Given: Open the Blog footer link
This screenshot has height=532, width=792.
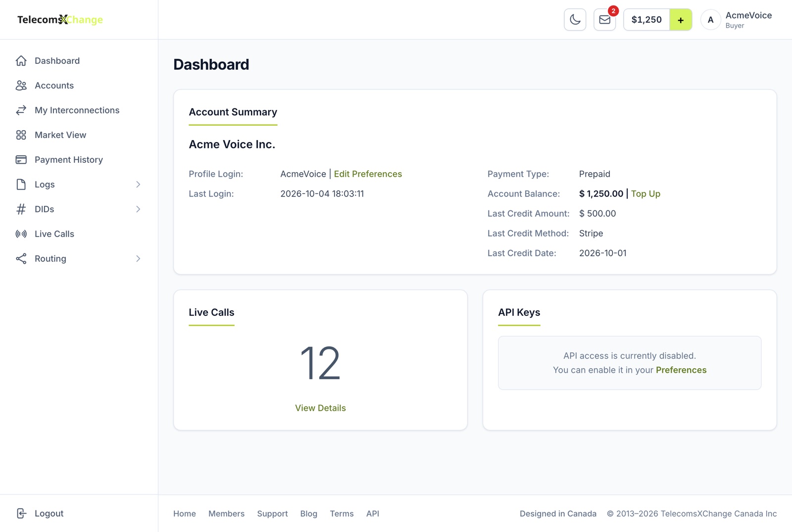Looking at the screenshot, I should (x=308, y=513).
